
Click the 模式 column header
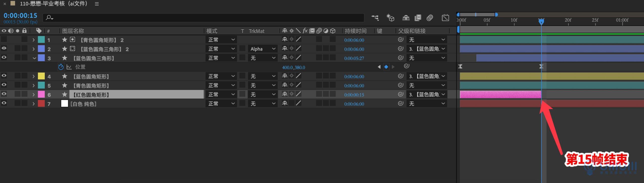(212, 31)
